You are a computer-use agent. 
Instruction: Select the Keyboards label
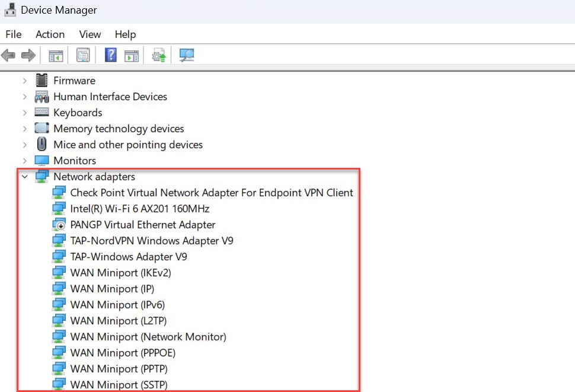78,113
